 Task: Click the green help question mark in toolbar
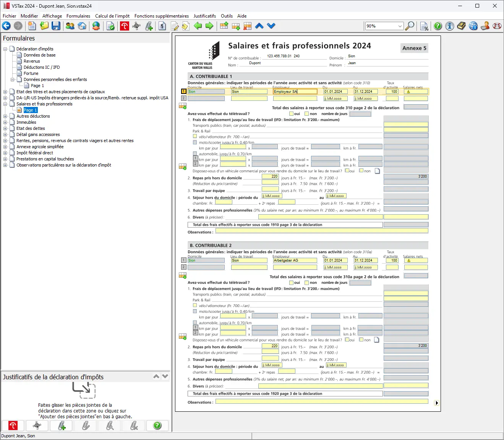click(438, 26)
